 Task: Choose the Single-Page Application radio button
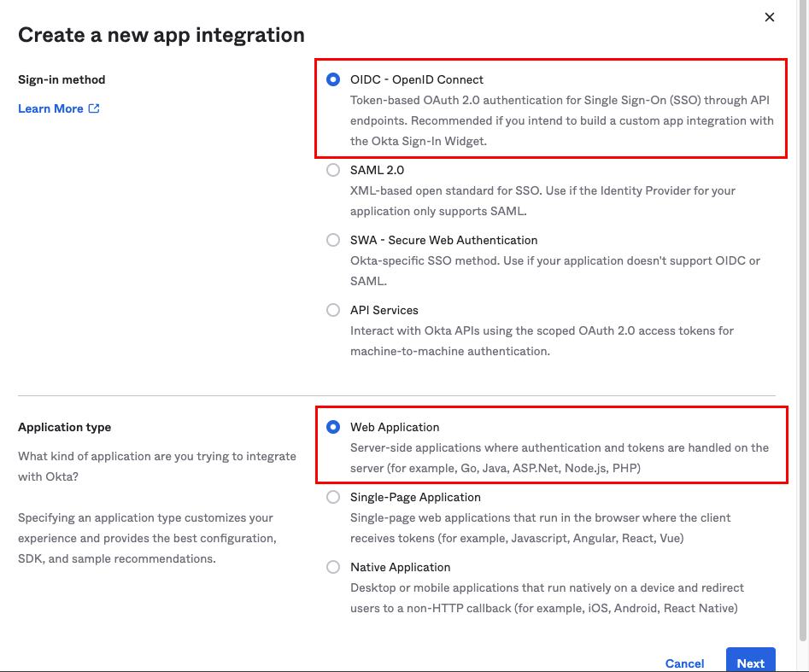click(x=333, y=497)
